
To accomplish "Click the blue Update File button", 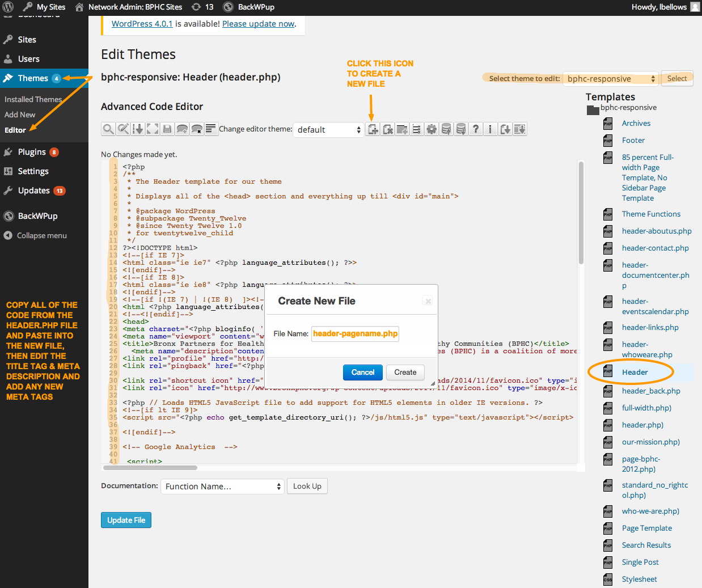I will (x=126, y=520).
